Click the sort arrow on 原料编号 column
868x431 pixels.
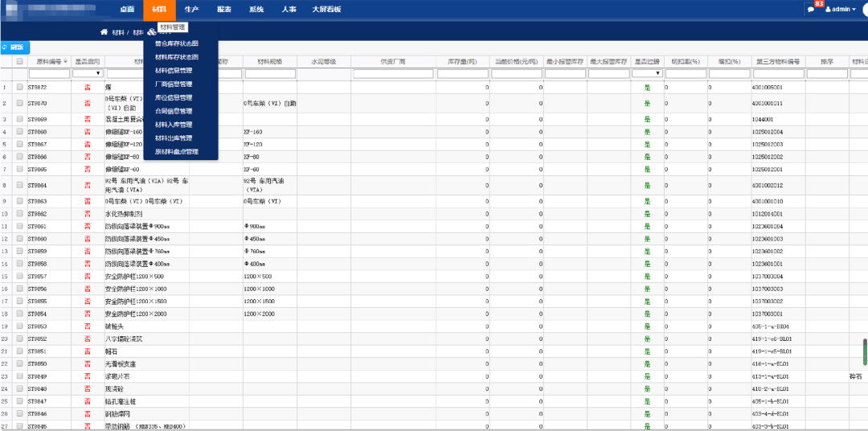point(66,61)
